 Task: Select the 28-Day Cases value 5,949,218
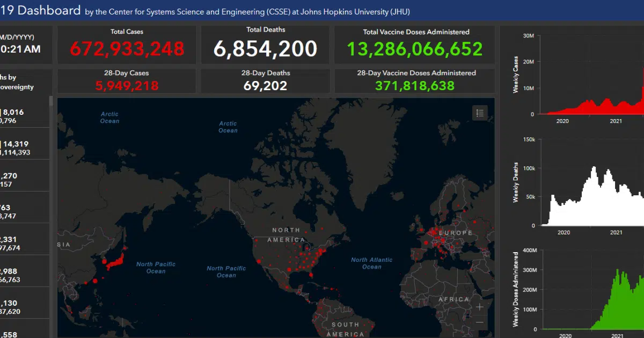coord(127,85)
